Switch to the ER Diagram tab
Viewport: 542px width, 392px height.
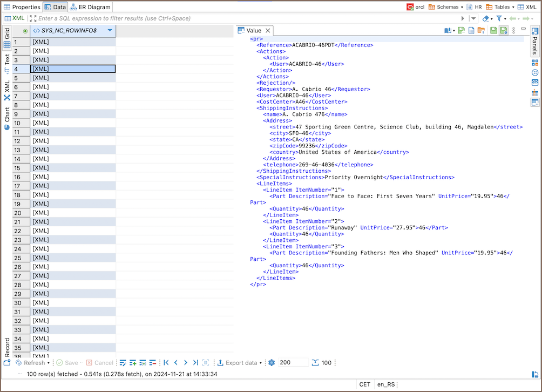click(x=90, y=7)
